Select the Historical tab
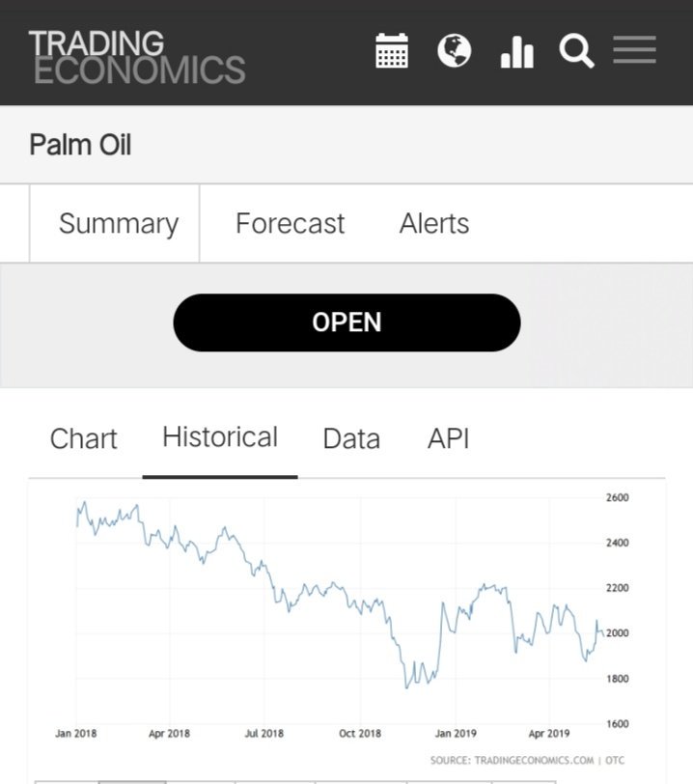The image size is (693, 784). 220,437
